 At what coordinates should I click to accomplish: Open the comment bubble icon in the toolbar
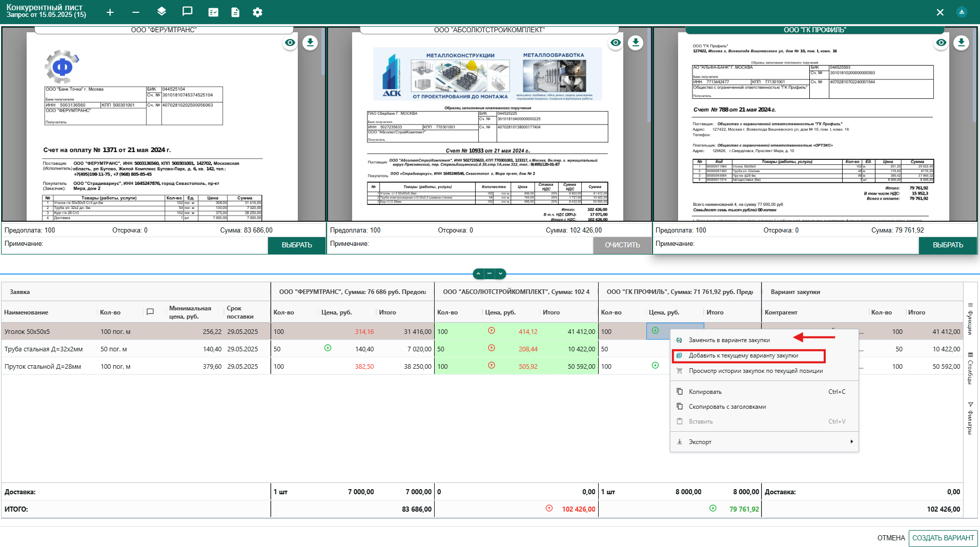188,12
